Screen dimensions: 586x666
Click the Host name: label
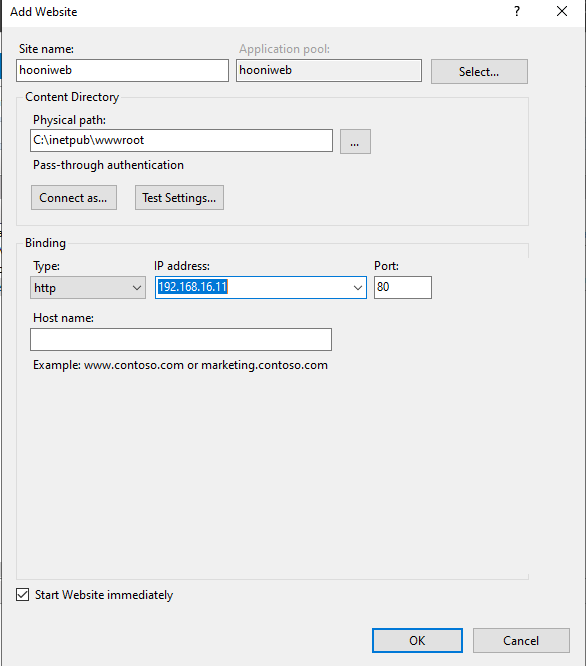tap(63, 318)
